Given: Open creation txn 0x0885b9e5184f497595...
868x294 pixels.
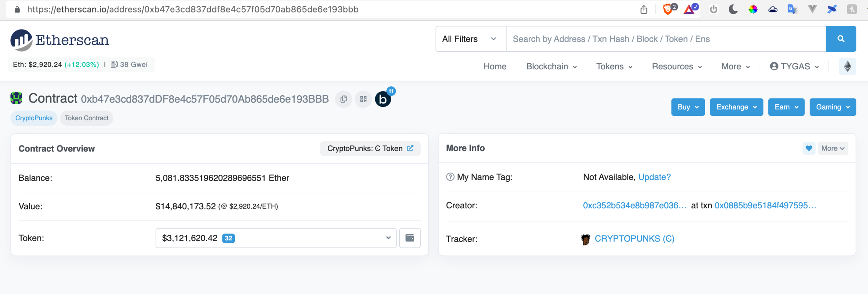Looking at the screenshot, I should [765, 206].
